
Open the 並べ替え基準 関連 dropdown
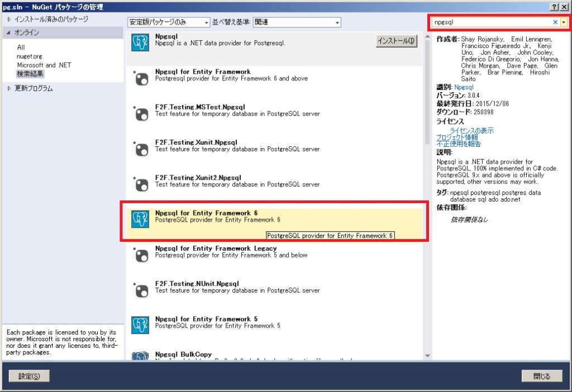click(x=297, y=22)
